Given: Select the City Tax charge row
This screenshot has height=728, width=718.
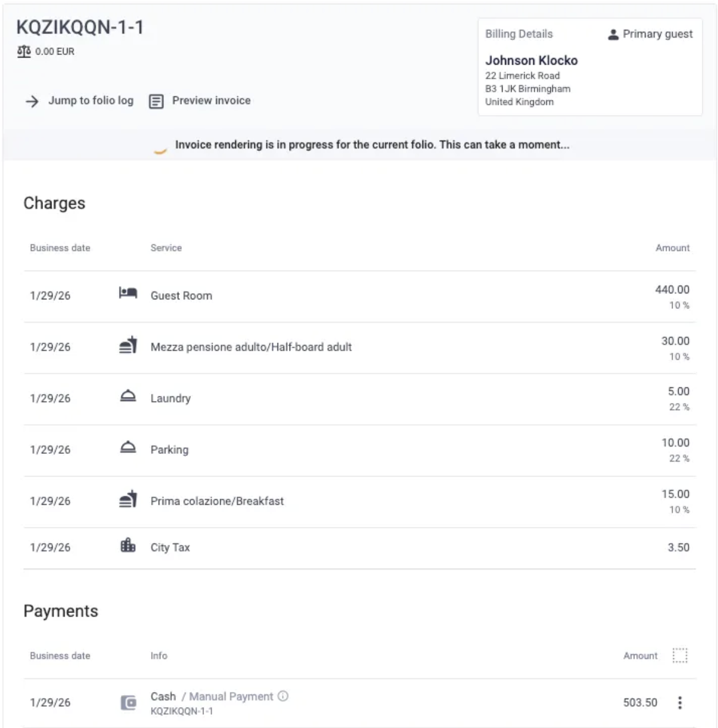Looking at the screenshot, I should click(360, 548).
